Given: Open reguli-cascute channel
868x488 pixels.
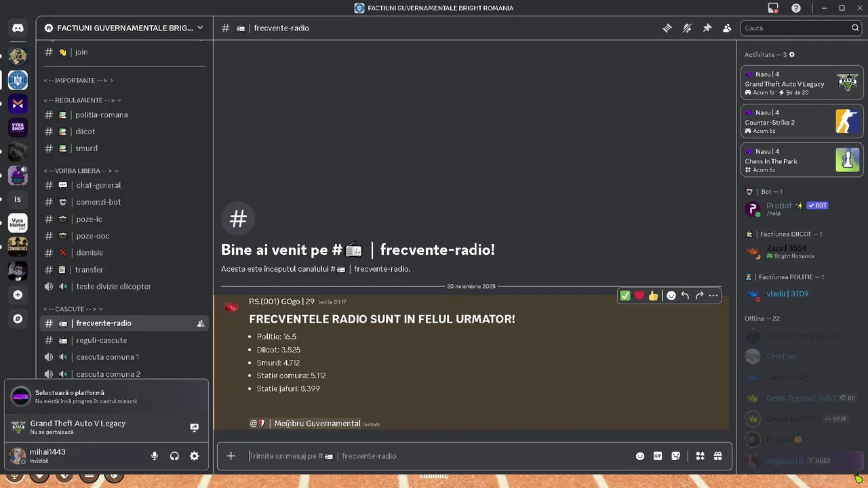Looking at the screenshot, I should (x=124, y=340).
